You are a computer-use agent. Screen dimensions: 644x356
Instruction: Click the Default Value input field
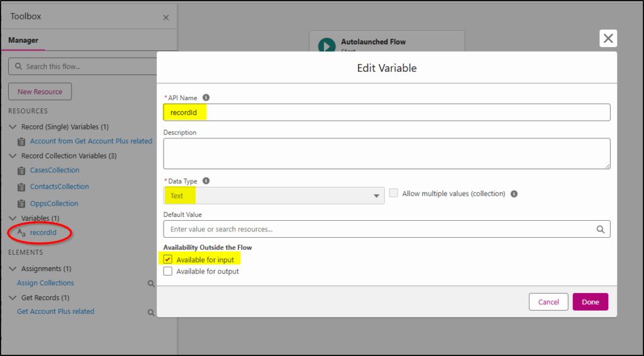click(x=387, y=229)
